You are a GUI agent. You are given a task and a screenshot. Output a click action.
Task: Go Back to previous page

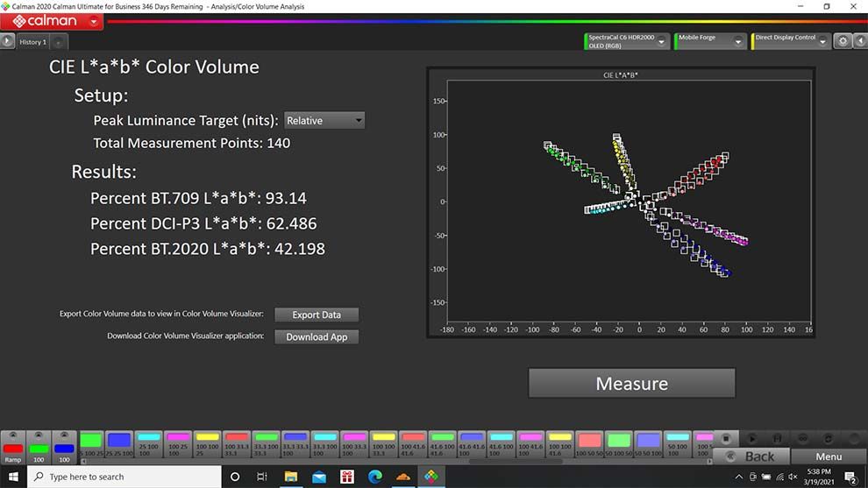tap(751, 456)
